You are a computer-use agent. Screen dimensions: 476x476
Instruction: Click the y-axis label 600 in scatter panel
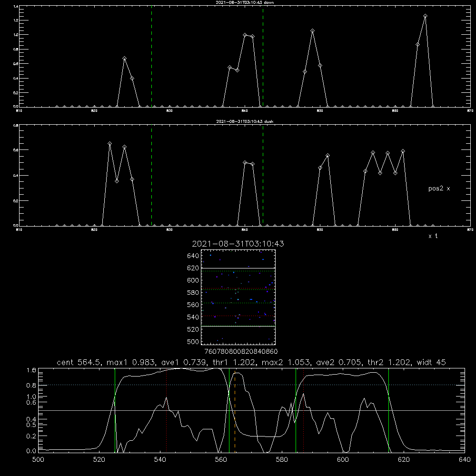tap(193, 280)
